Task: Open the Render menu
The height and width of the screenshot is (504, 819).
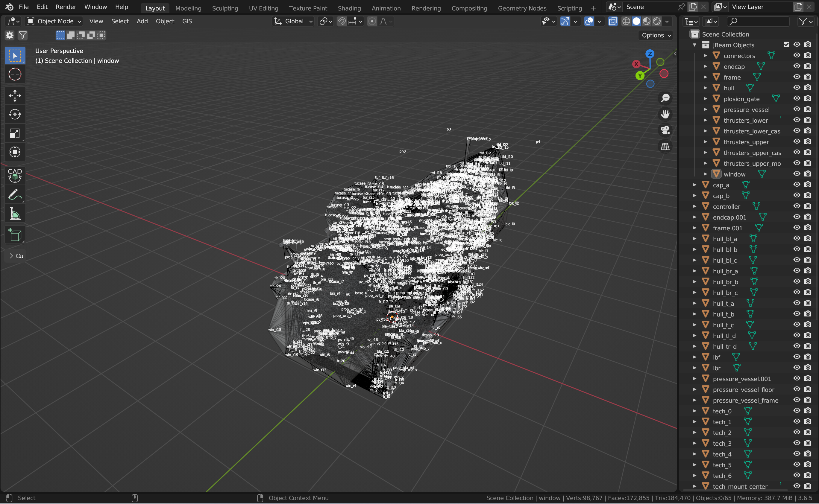Action: click(66, 7)
